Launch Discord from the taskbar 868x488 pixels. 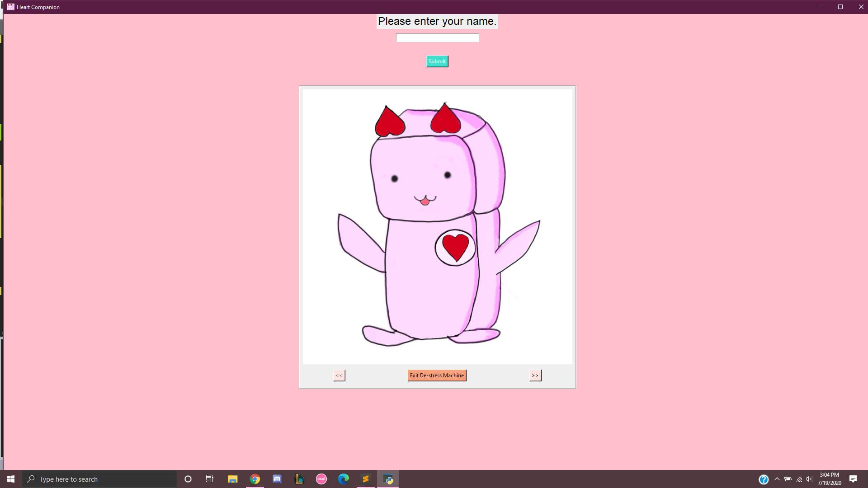coord(277,479)
